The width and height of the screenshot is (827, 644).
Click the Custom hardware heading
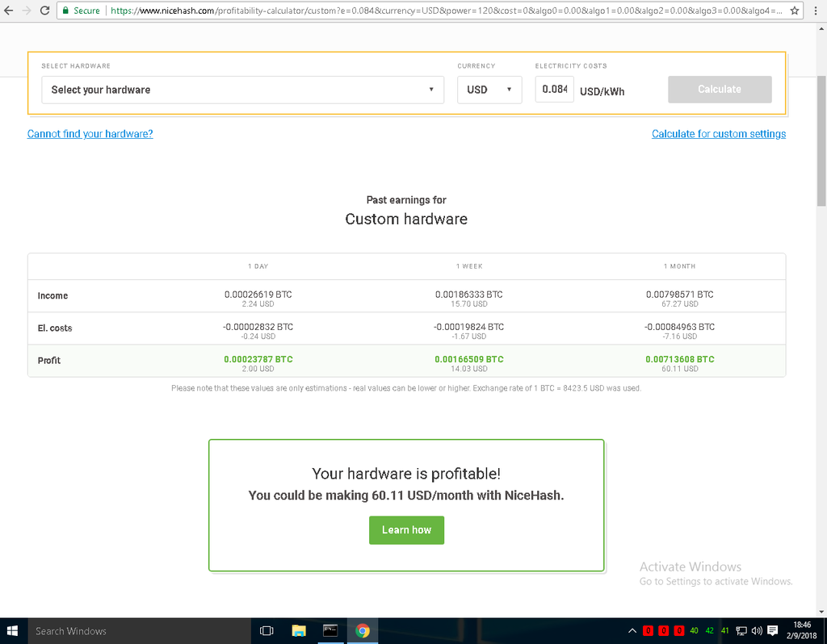(x=406, y=219)
